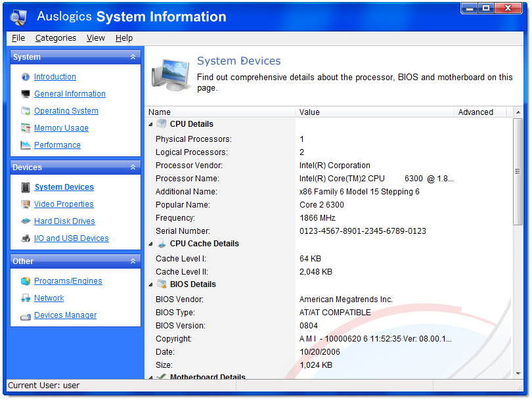Click the Hard Disk Drives icon

click(x=26, y=221)
